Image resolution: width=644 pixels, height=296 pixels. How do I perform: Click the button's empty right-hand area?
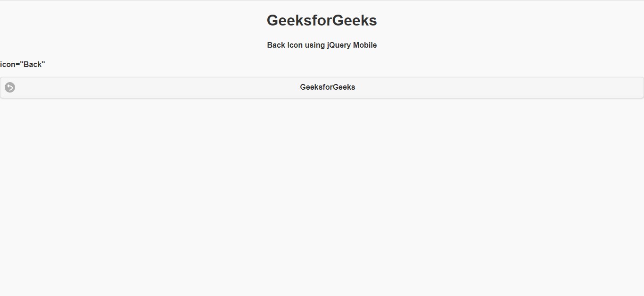point(500,87)
